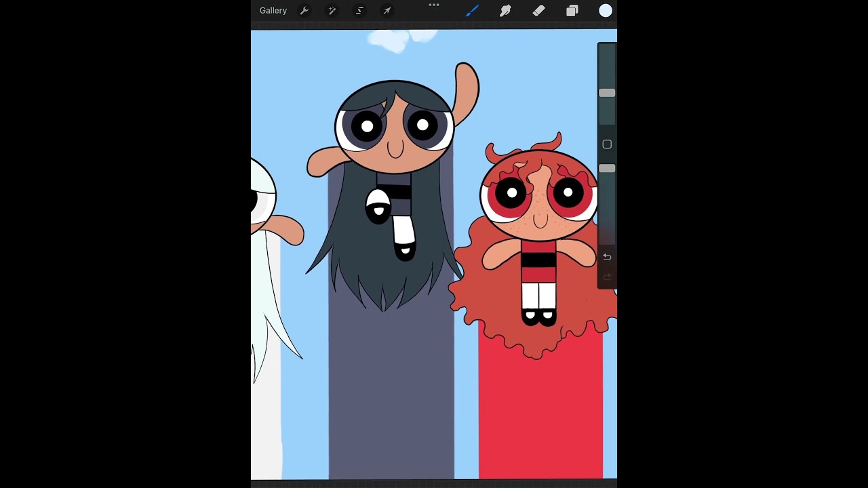Select the Smudge tool
This screenshot has width=868, height=488.
pyautogui.click(x=506, y=11)
